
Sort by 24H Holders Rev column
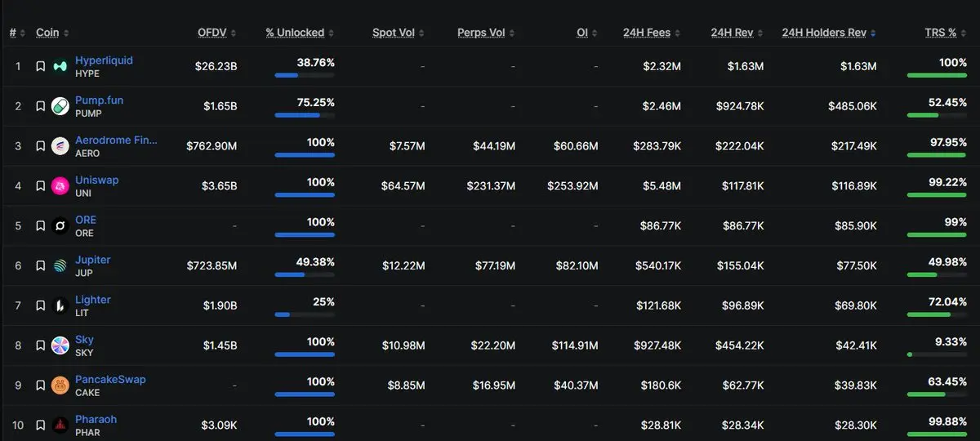(829, 33)
